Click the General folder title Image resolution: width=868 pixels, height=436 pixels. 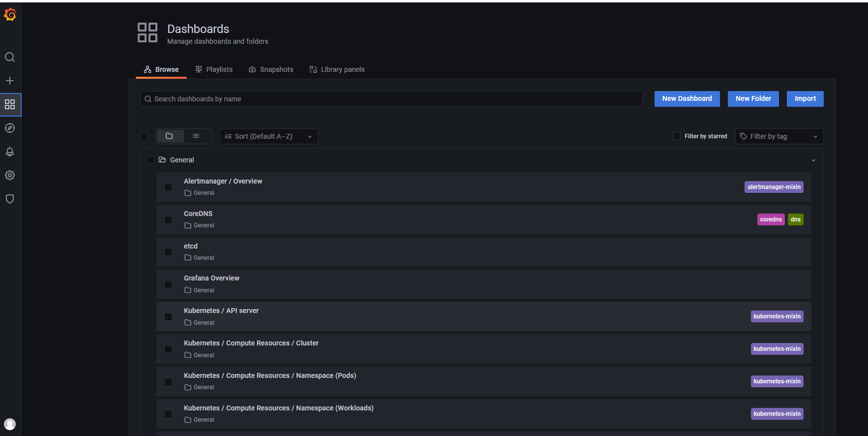[x=182, y=160]
